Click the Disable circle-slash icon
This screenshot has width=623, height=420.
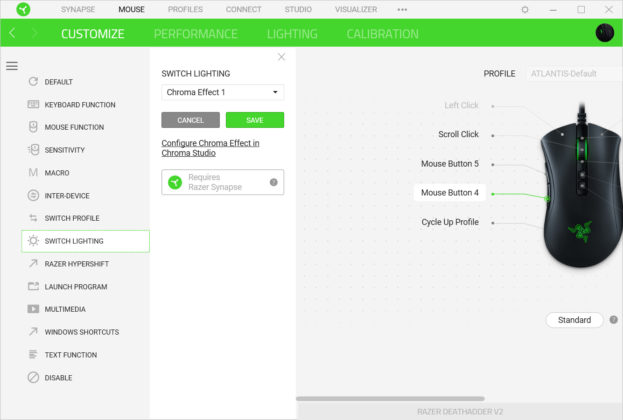[x=33, y=377]
